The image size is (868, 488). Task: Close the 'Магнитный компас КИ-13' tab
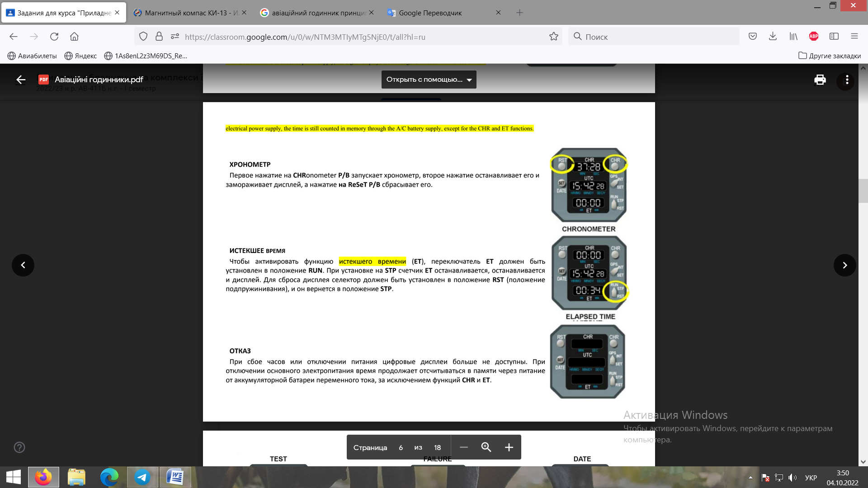[x=244, y=13]
